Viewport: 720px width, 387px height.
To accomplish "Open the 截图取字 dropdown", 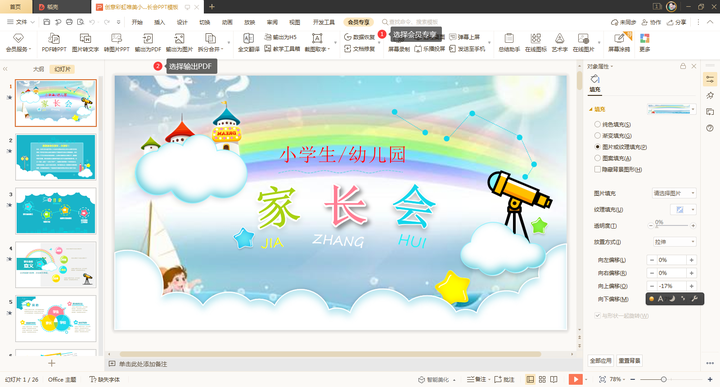I will coord(317,42).
